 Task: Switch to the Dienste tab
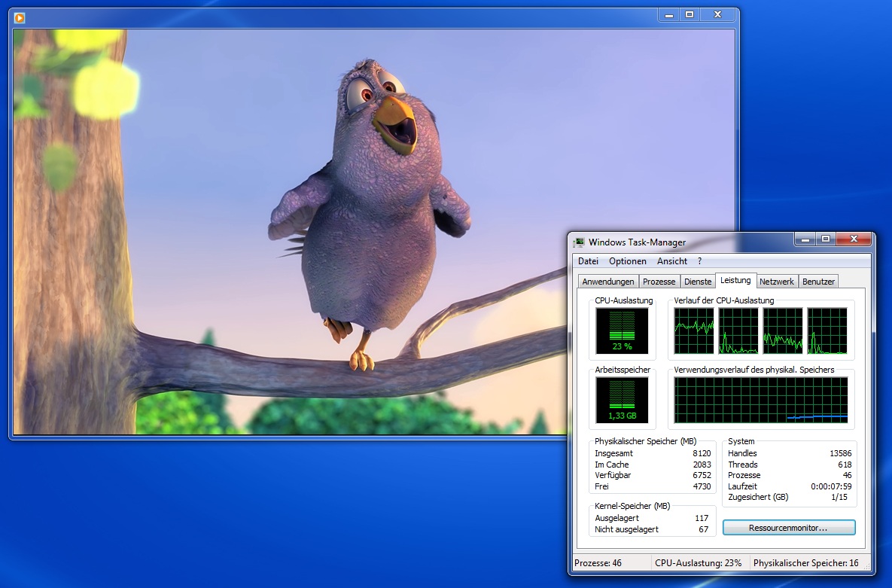click(698, 282)
